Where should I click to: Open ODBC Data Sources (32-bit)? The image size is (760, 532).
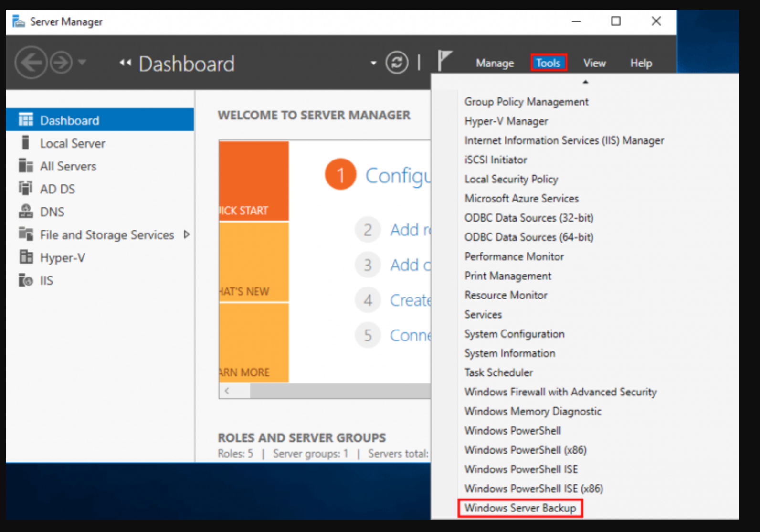529,218
